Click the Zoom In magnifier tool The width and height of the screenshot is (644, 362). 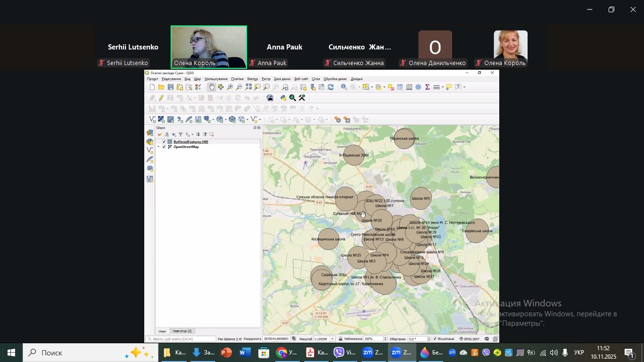coord(230,87)
